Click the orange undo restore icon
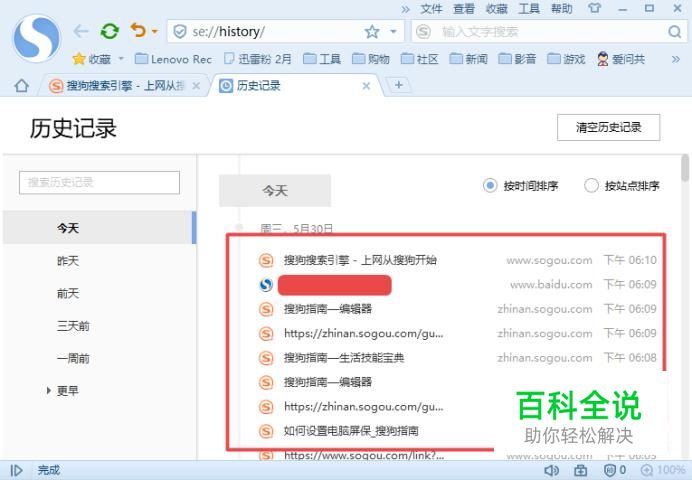692x480 pixels. (x=138, y=30)
